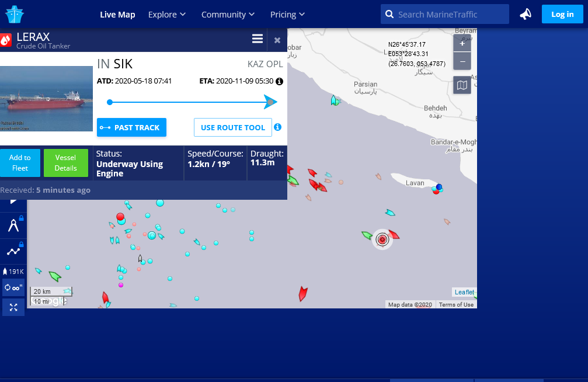Click the 191K vessels counter

pos(13,271)
